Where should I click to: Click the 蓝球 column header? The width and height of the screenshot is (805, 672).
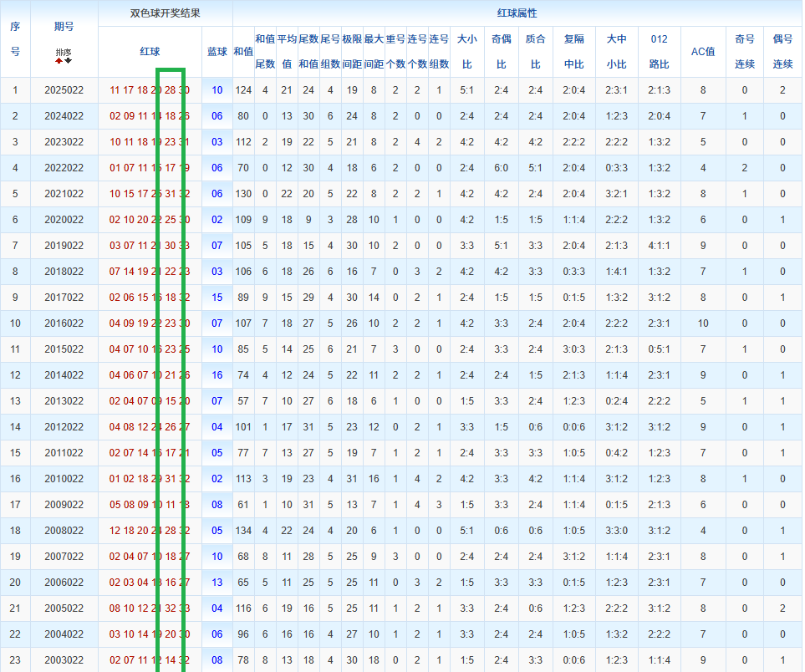(217, 51)
